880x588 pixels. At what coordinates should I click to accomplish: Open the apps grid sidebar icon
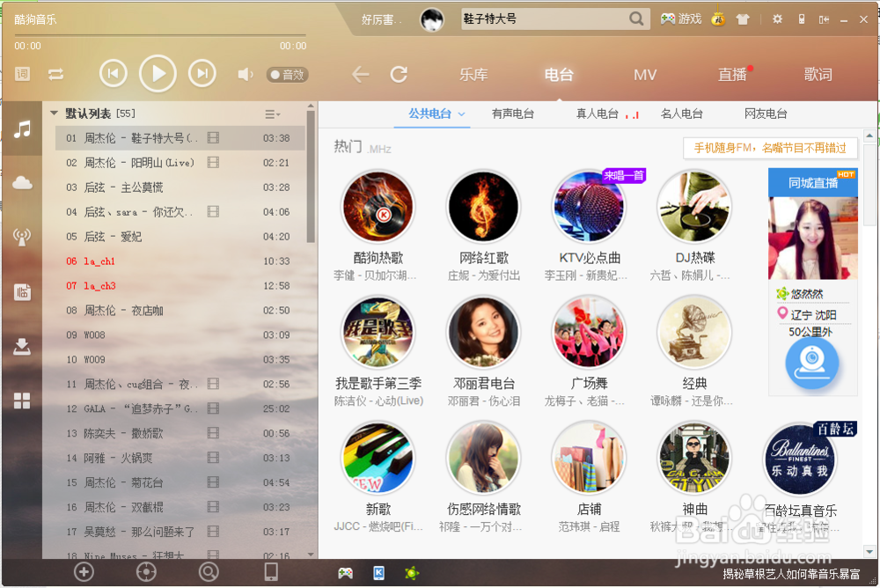click(21, 401)
